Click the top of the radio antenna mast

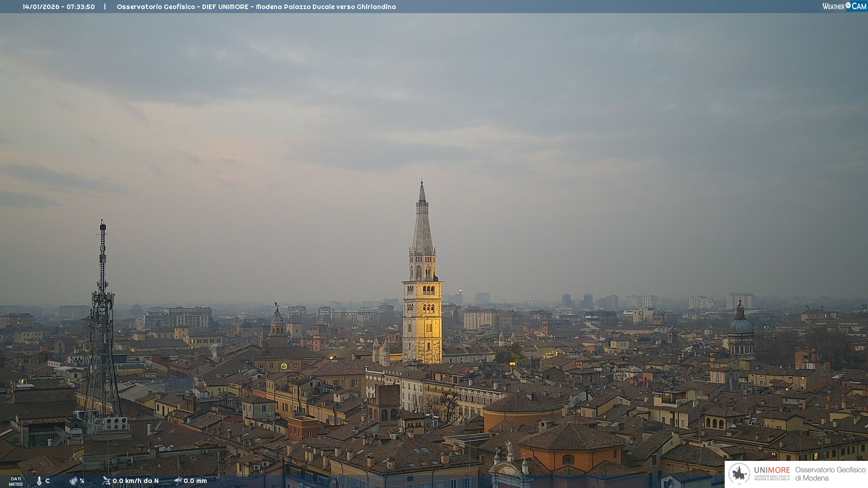(x=103, y=222)
